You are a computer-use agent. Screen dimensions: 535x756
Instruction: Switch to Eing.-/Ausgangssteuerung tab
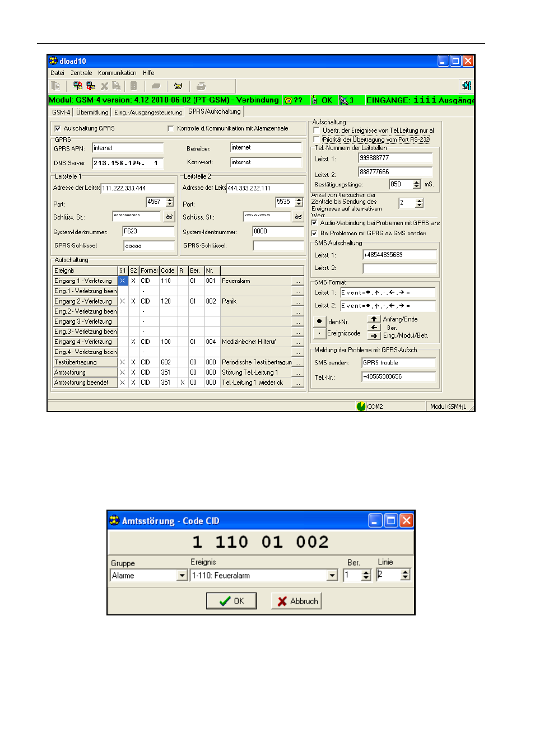point(148,113)
